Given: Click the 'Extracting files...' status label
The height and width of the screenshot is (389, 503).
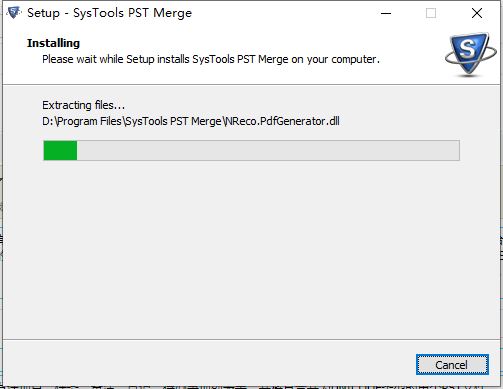Looking at the screenshot, I should click(83, 105).
